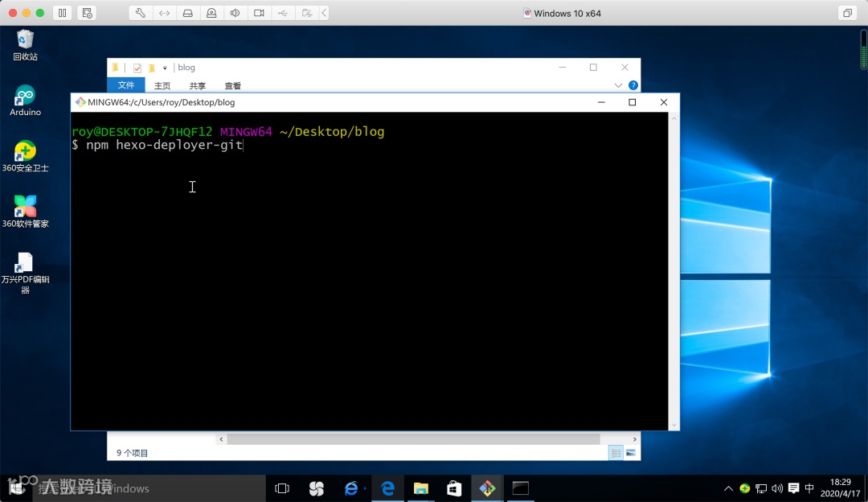Click scroll-down arrow of terminal scrollbar
The width and height of the screenshot is (868, 502).
point(674,425)
